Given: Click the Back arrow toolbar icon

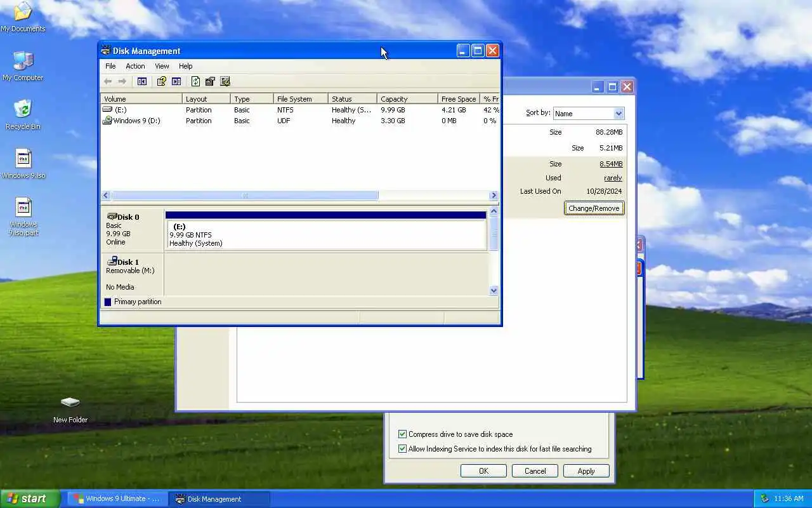Looking at the screenshot, I should (108, 81).
